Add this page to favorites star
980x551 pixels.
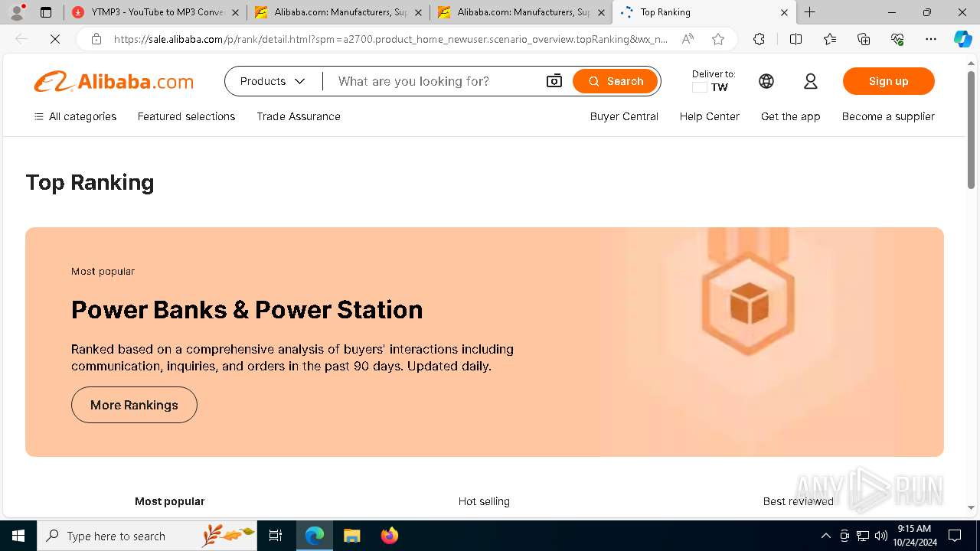coord(718,39)
